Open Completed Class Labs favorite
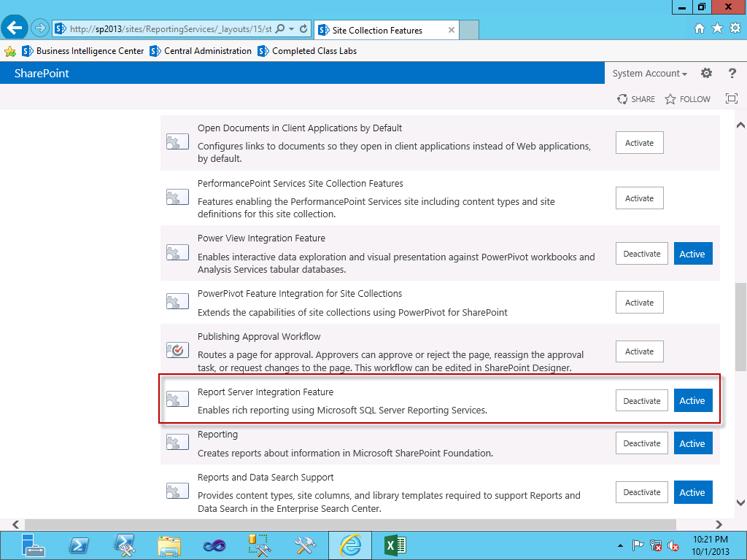The width and height of the screenshot is (747, 560). coord(307,51)
